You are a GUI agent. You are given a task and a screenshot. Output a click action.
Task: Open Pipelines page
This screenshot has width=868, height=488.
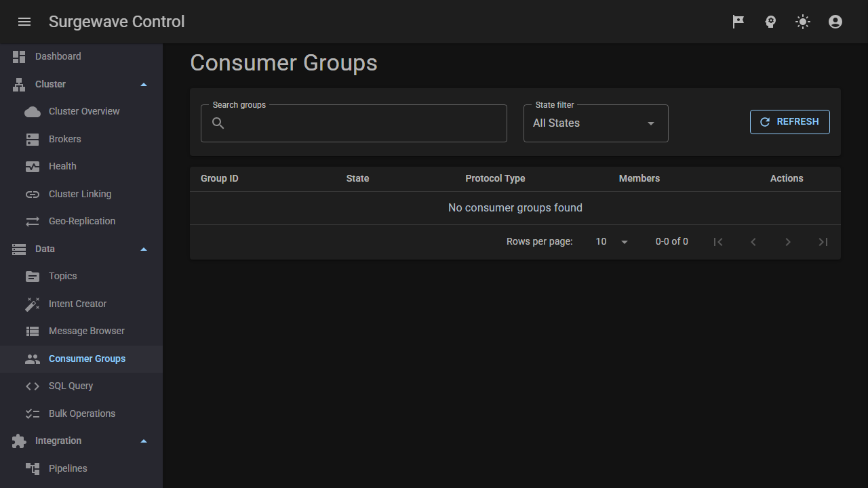pos(81,469)
